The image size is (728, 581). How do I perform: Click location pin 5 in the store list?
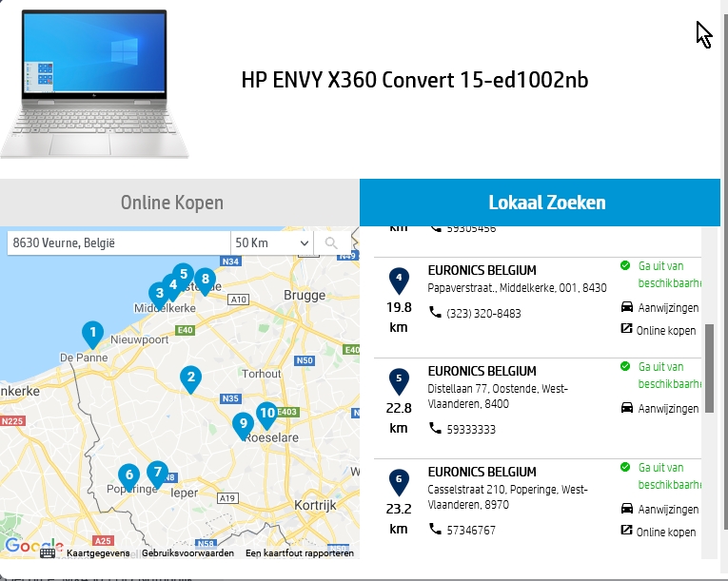399,382
